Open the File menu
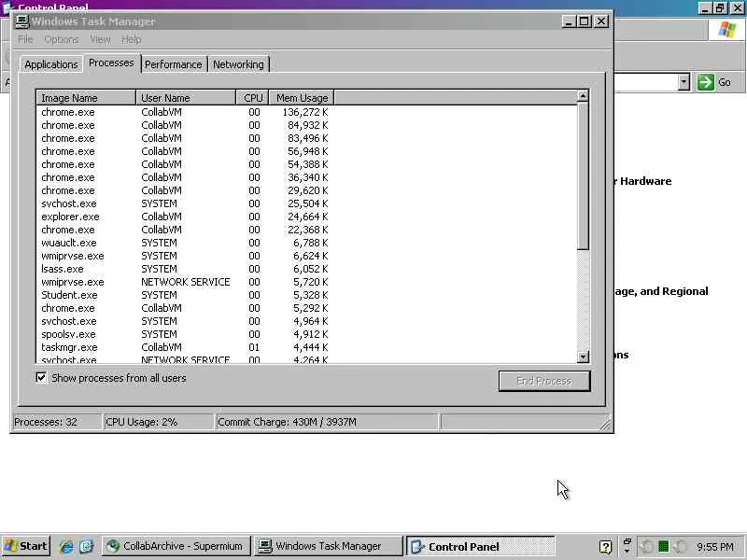The width and height of the screenshot is (747, 560). click(25, 39)
